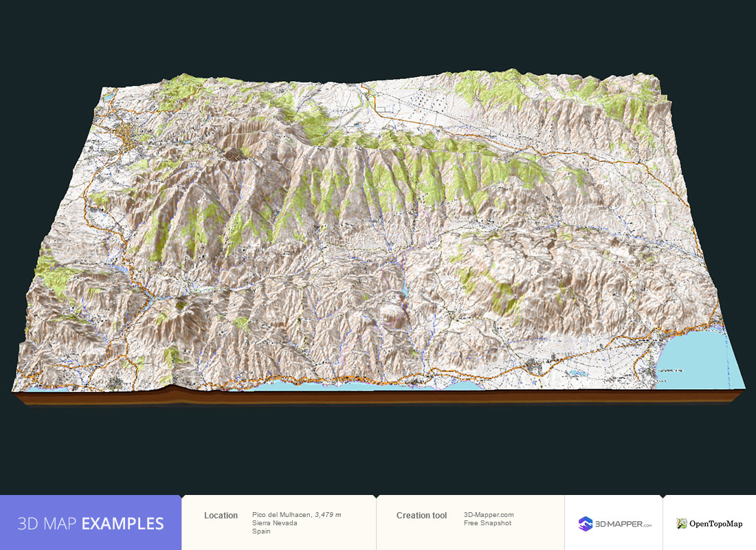Select the OpenTopoMap wordmark in the footer

[x=715, y=522]
